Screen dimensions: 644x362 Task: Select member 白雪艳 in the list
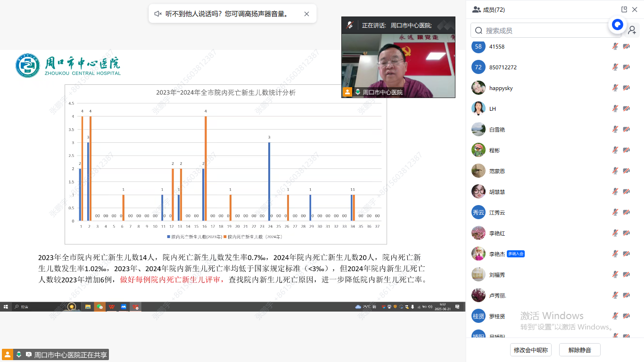pyautogui.click(x=554, y=129)
